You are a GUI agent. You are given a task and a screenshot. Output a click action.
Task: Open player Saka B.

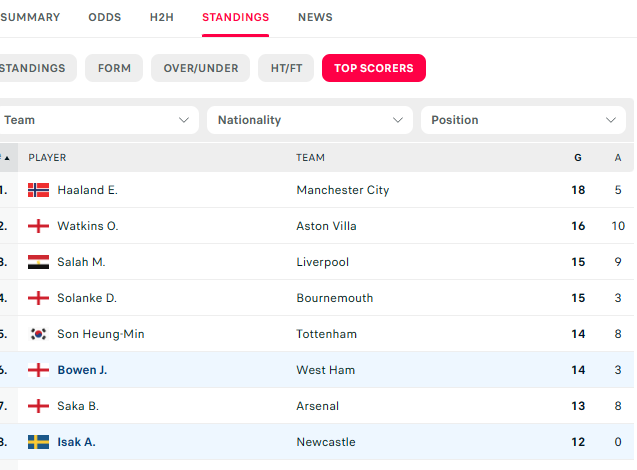pyautogui.click(x=78, y=406)
